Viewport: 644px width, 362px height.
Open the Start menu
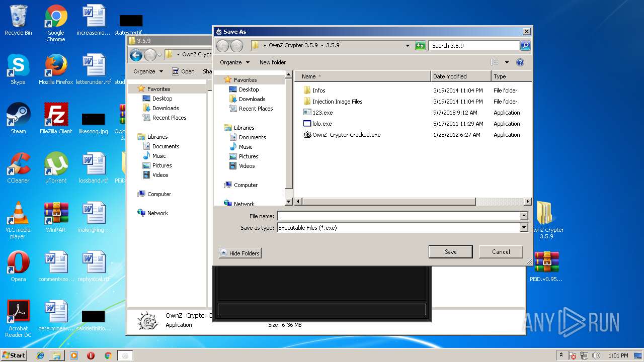(x=14, y=355)
